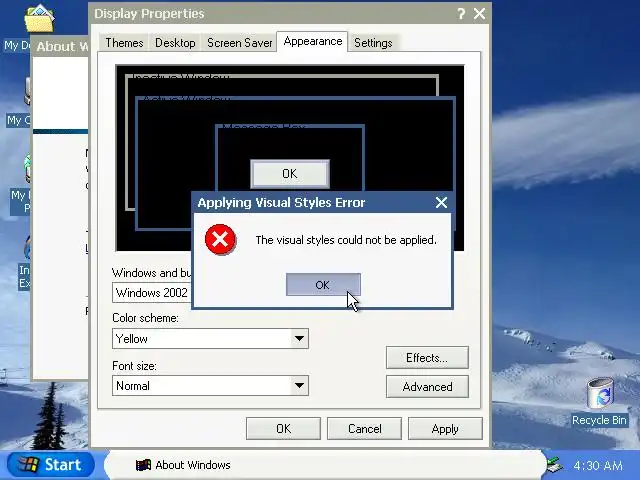Click the Display Properties title bar text
Viewport: 640px width, 480px height.
[x=149, y=13]
